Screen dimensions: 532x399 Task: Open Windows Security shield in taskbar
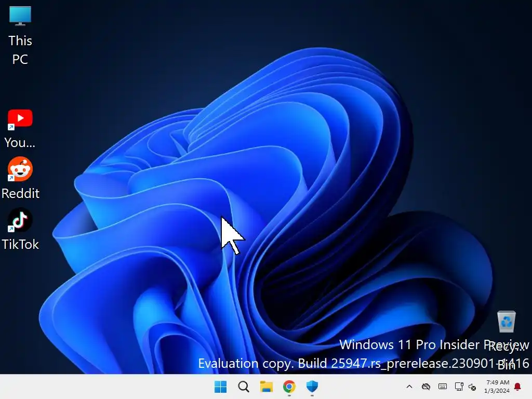[312, 387]
